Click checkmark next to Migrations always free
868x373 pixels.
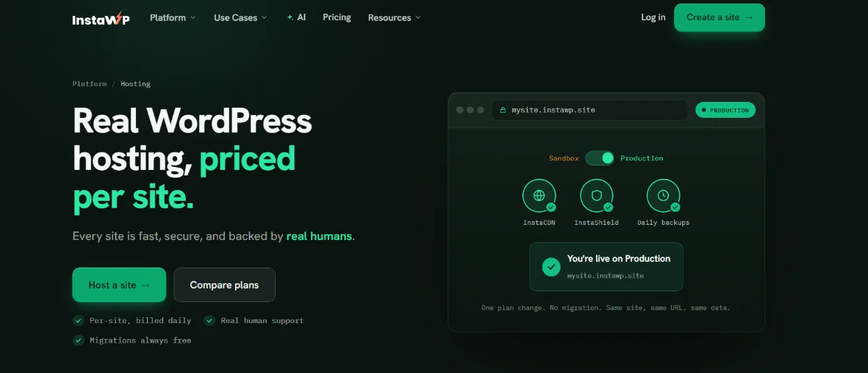[78, 340]
